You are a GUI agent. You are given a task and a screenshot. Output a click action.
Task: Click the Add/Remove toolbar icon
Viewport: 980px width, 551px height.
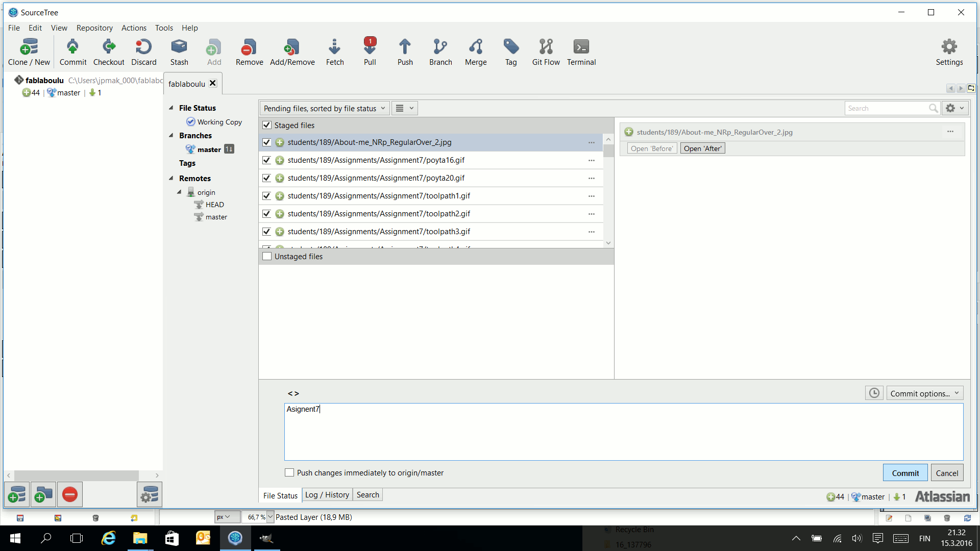pos(292,52)
